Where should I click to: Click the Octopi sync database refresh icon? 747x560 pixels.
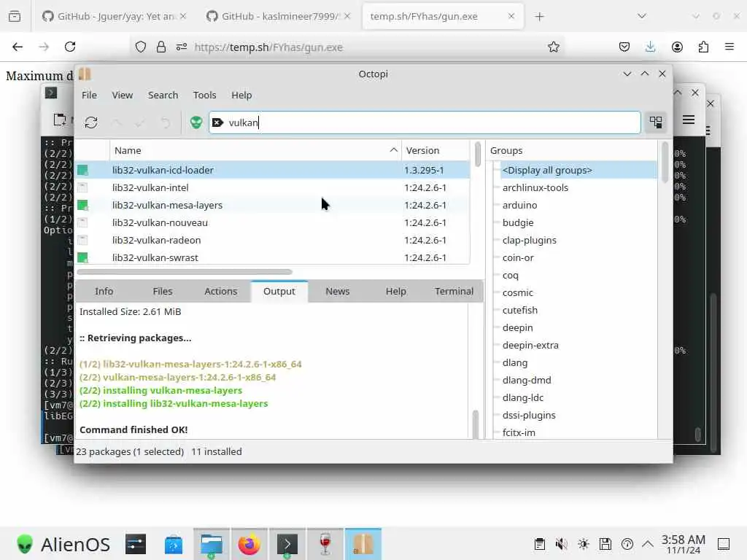(x=91, y=122)
